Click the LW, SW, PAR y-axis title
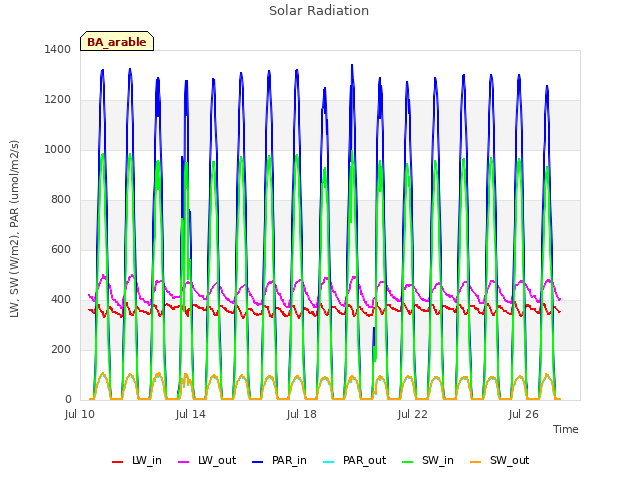The image size is (640, 480). tap(14, 229)
